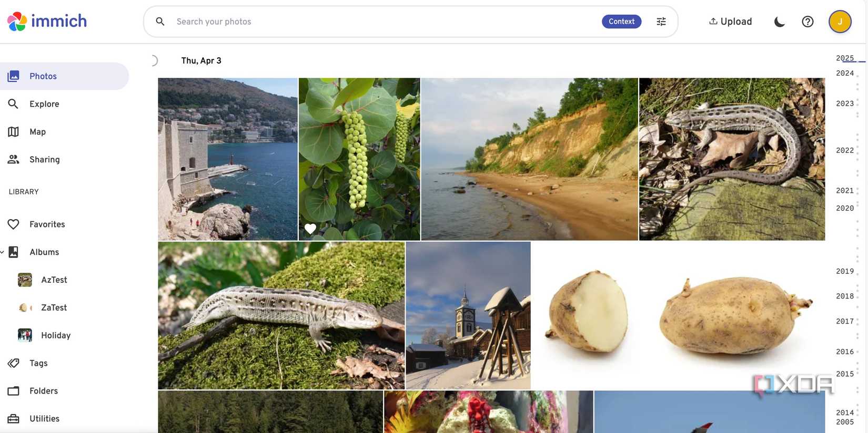Go to the Folders view
This screenshot has height=433, width=868.
[44, 391]
